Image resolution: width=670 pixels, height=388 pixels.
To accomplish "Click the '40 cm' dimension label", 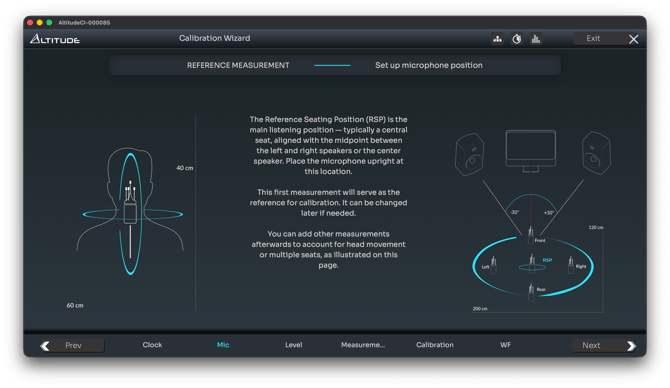I will pyautogui.click(x=185, y=168).
